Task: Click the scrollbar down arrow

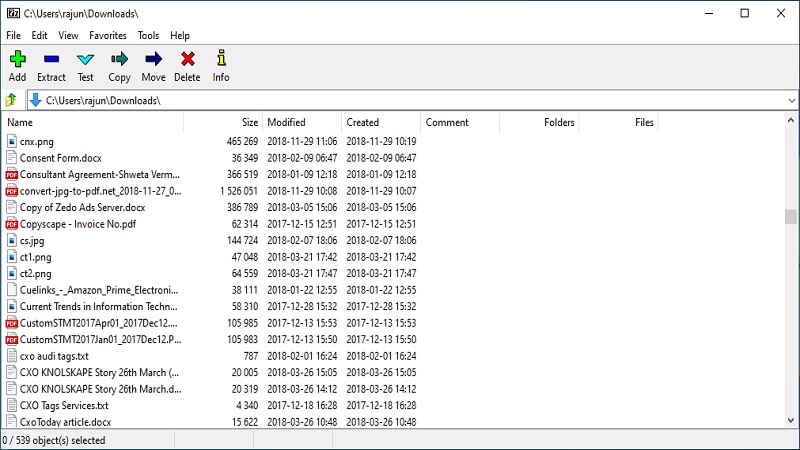Action: pos(790,421)
